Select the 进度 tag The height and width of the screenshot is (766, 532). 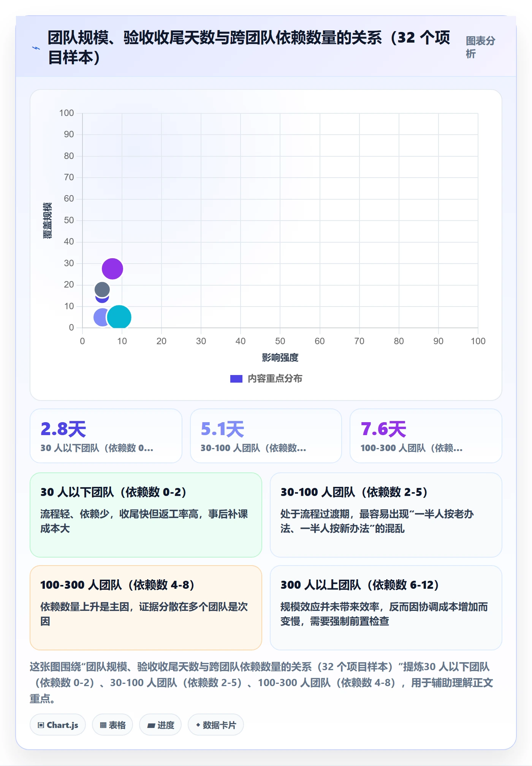click(160, 725)
